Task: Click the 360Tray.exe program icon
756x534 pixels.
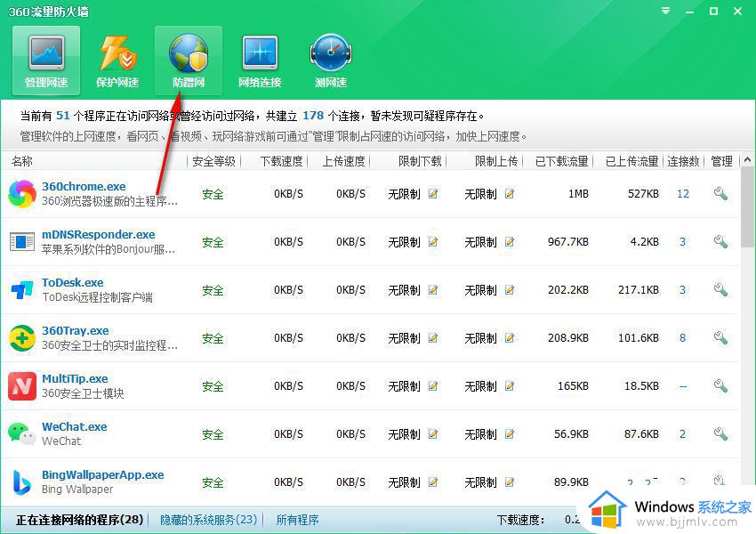Action: (x=22, y=338)
